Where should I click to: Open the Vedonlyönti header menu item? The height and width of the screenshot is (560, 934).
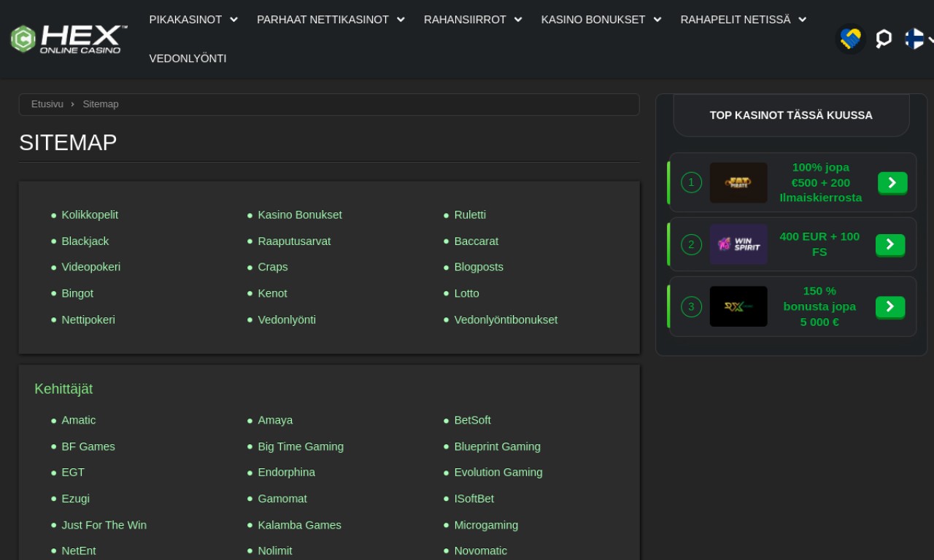point(188,58)
